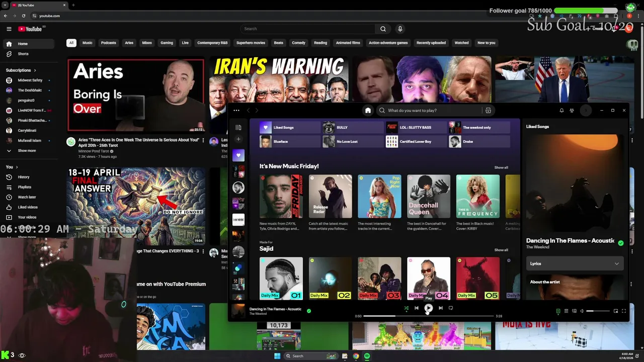Click Create plus icon in Spotify sidebar
This screenshot has width=644, height=362.
(238, 139)
